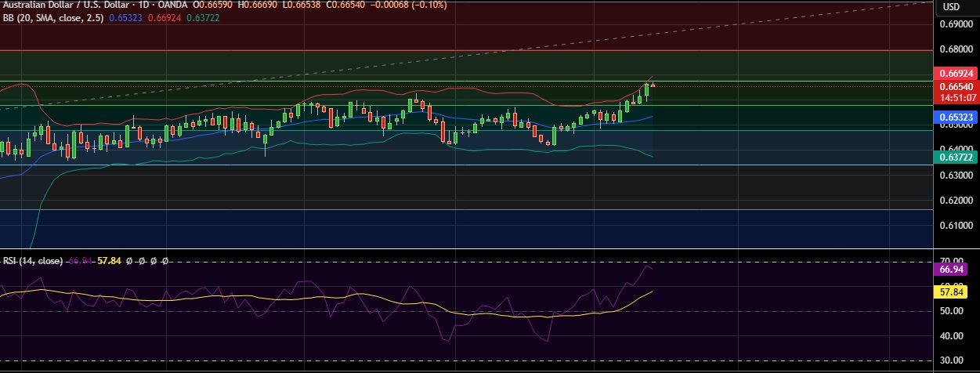Image resolution: width=980 pixels, height=373 pixels.
Task: Select the RSI (14, close) indicator legend
Action: click(33, 260)
